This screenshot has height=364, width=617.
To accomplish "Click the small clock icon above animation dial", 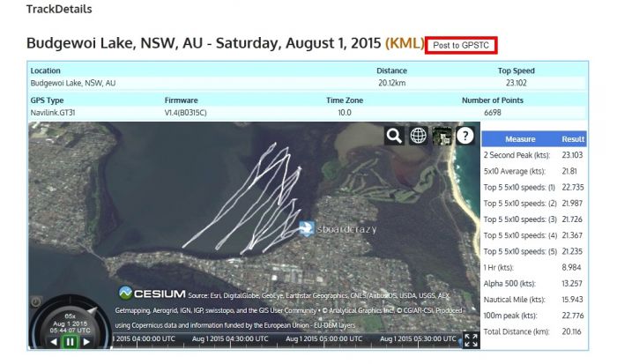I will point(36,301).
